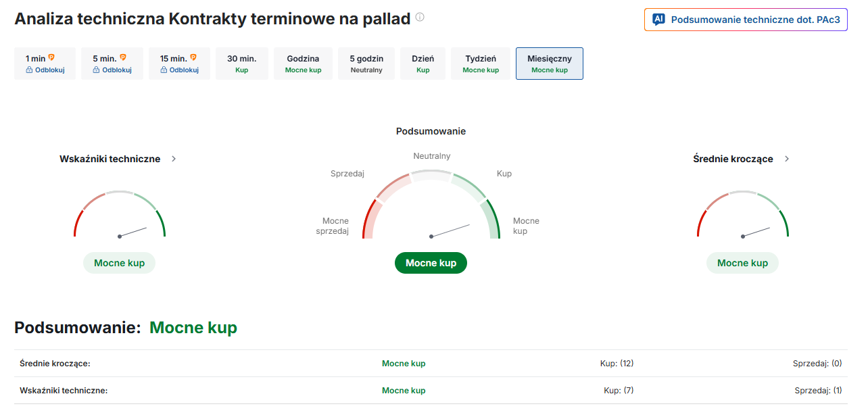
Task: Choose the 5 godzin timeframe tab
Action: [x=366, y=64]
